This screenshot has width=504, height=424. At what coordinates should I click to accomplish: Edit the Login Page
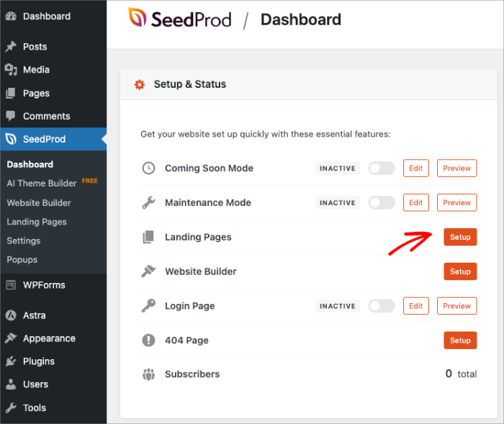coord(416,306)
